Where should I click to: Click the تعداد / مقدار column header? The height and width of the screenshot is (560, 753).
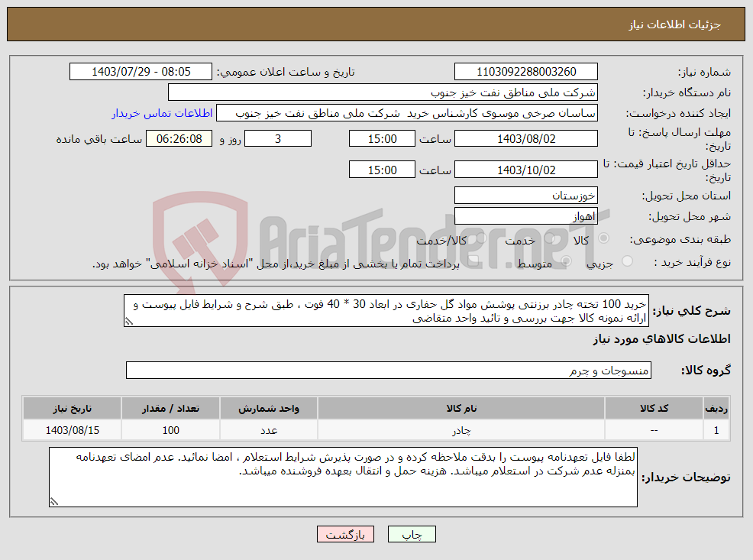coord(170,408)
